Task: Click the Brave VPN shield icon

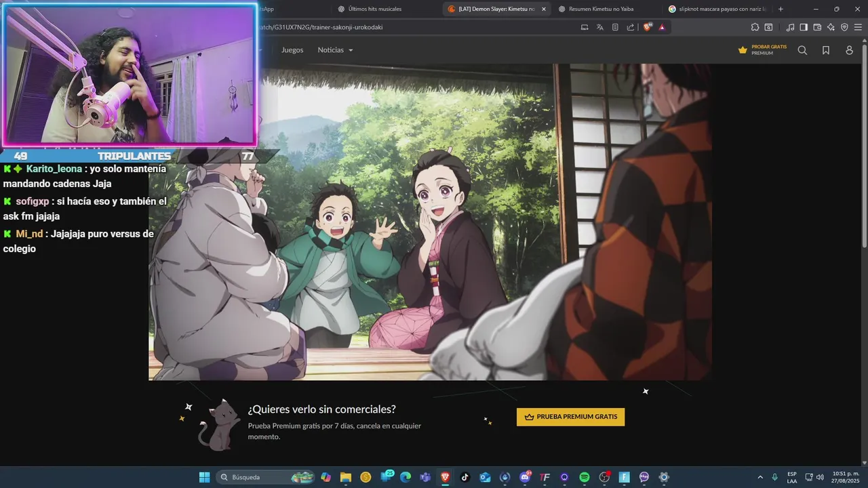Action: pyautogui.click(x=844, y=27)
